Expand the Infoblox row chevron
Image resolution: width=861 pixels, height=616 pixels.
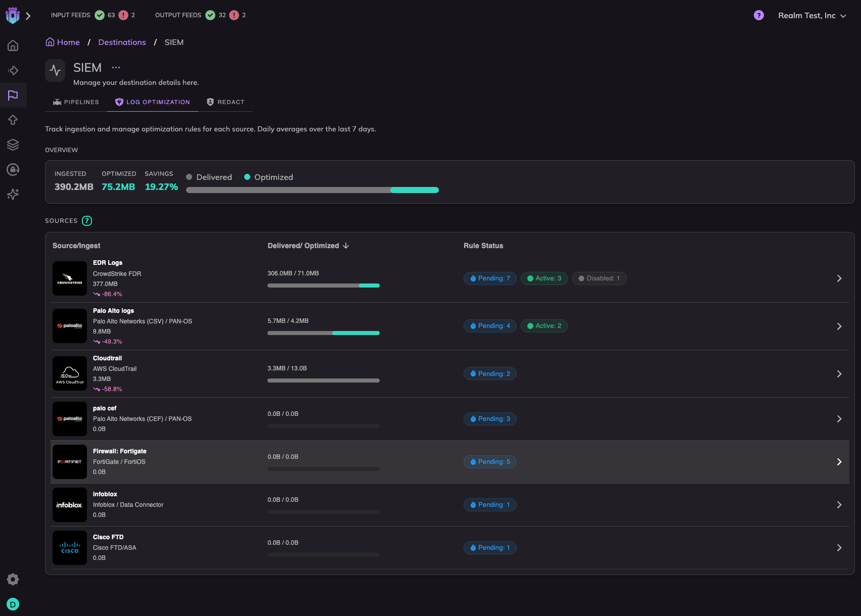[839, 505]
